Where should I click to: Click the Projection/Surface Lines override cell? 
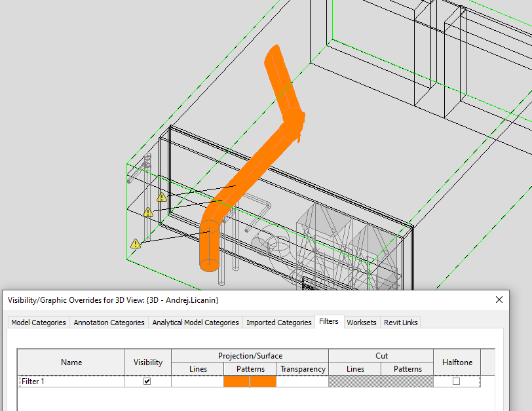tap(197, 380)
